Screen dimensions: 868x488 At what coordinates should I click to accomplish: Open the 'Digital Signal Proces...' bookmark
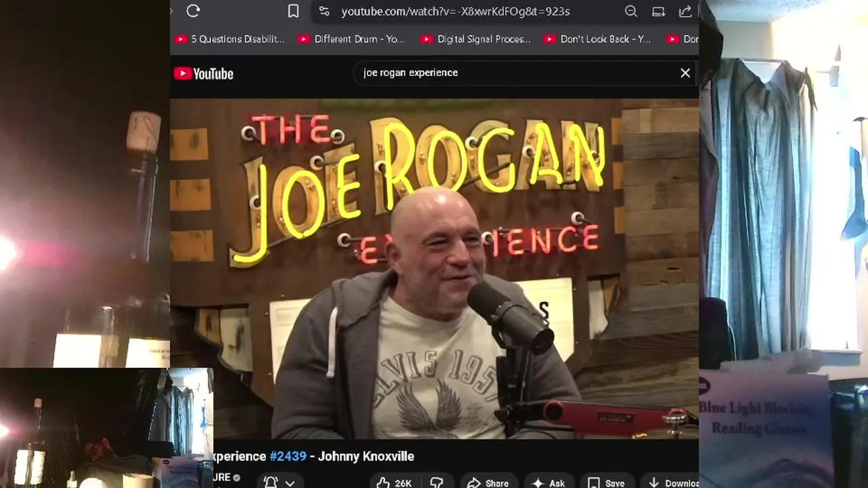point(476,39)
